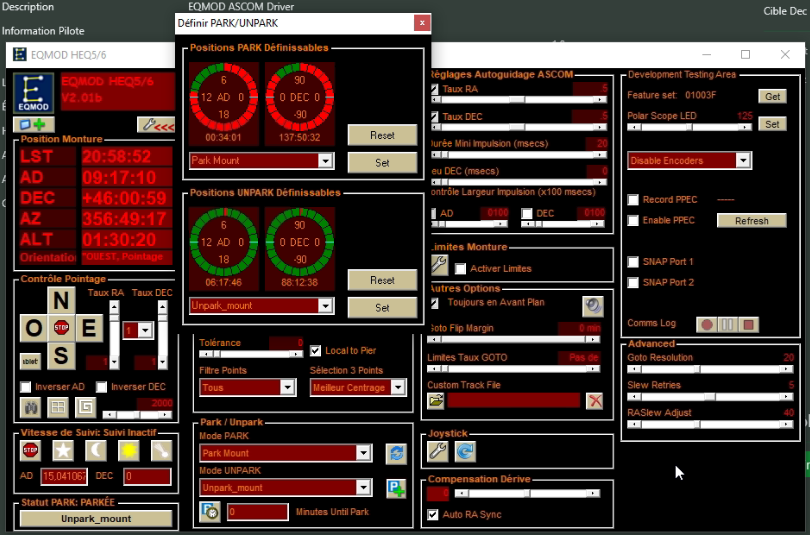The width and height of the screenshot is (810, 535).
Task: Start custom tracking with the comet icon
Action: (161, 451)
